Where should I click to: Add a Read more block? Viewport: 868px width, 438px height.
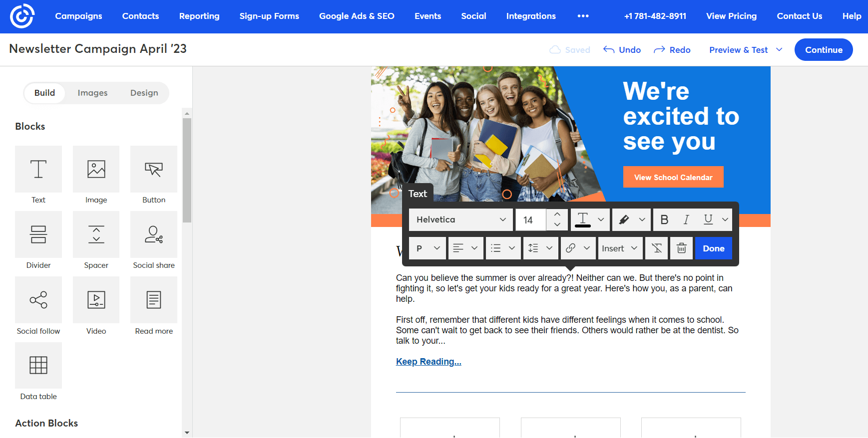(154, 300)
